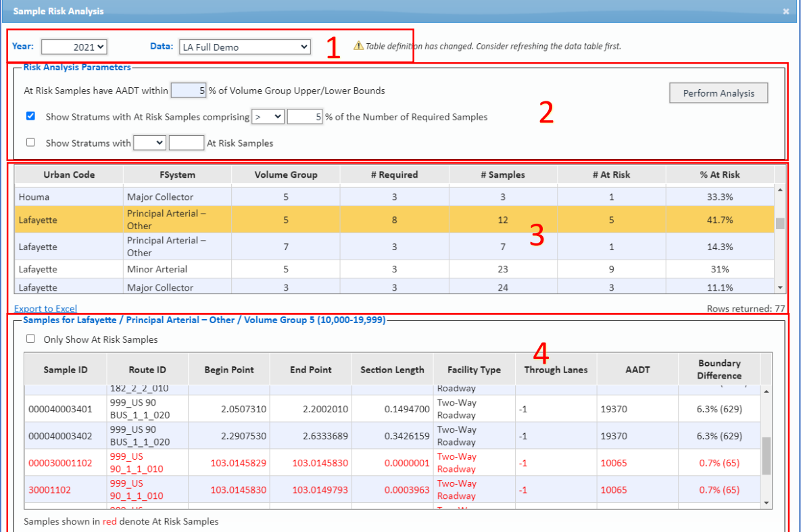Open the empty operator dropdown for At Risk Samples
The height and width of the screenshot is (532, 803).
[149, 143]
